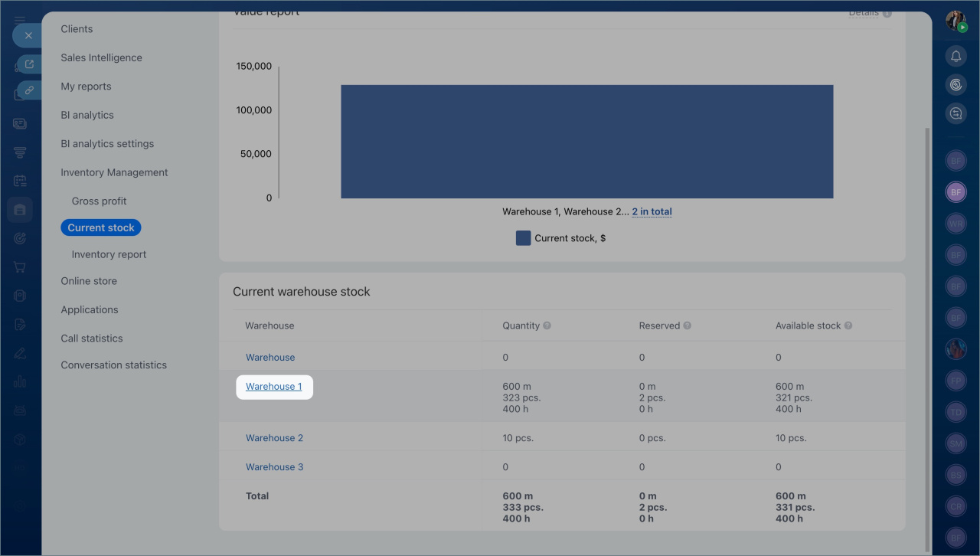Click the blue Current stock chart bar

[586, 142]
